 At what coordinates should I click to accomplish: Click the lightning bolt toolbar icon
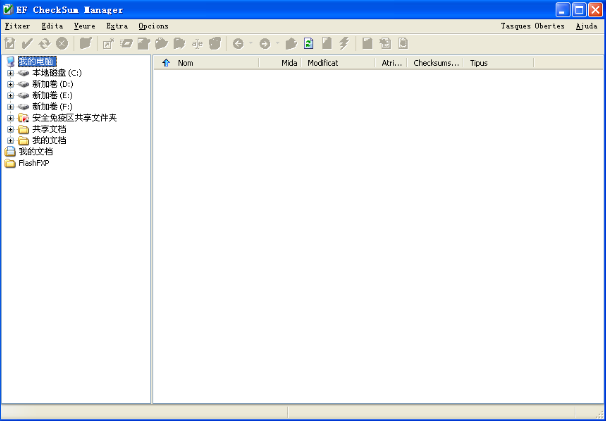pos(344,44)
